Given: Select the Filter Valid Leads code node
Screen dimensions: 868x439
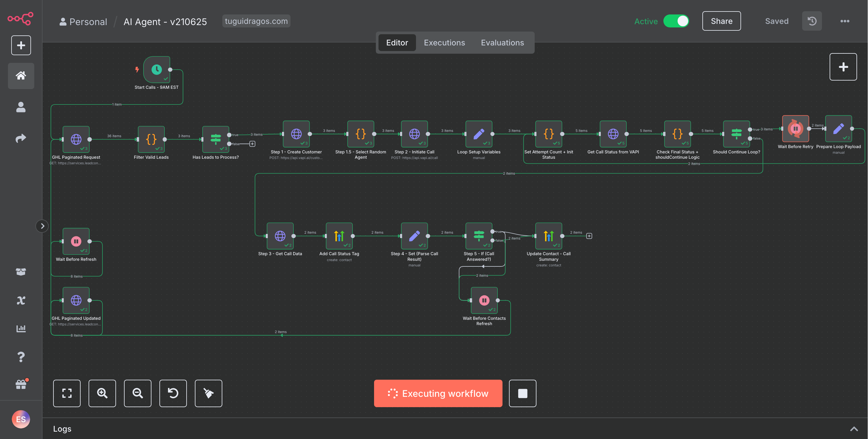Looking at the screenshot, I should coord(151,139).
